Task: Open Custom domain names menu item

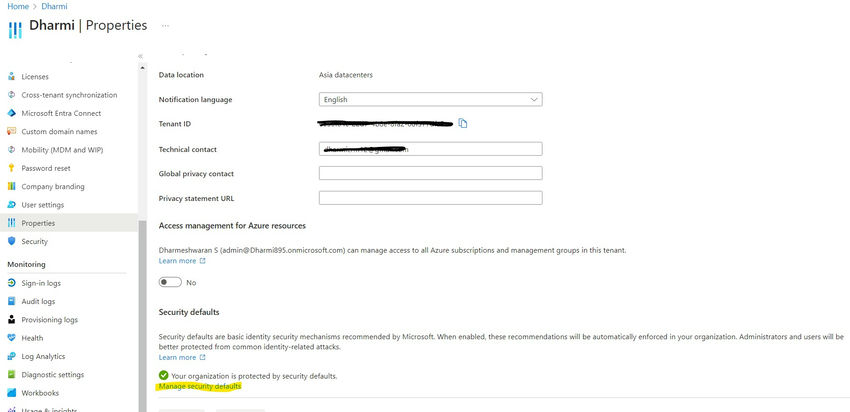Action: [60, 132]
